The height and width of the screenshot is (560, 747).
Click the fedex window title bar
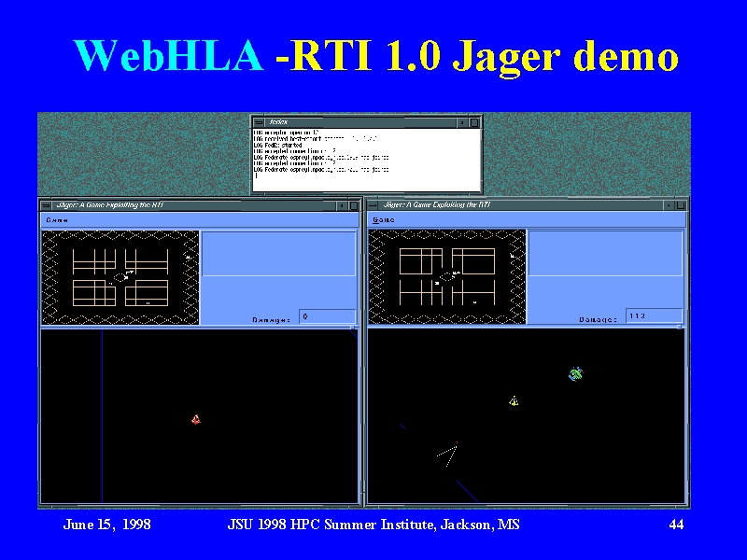tap(360, 122)
